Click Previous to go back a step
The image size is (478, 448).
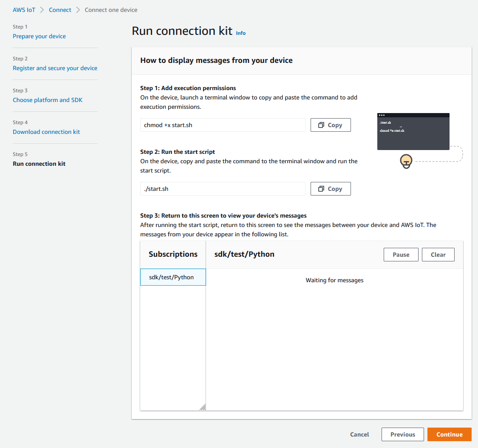pyautogui.click(x=402, y=434)
